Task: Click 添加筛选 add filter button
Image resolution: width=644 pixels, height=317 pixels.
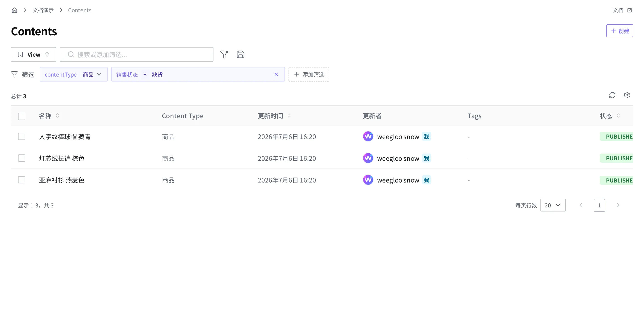Action: pos(309,74)
